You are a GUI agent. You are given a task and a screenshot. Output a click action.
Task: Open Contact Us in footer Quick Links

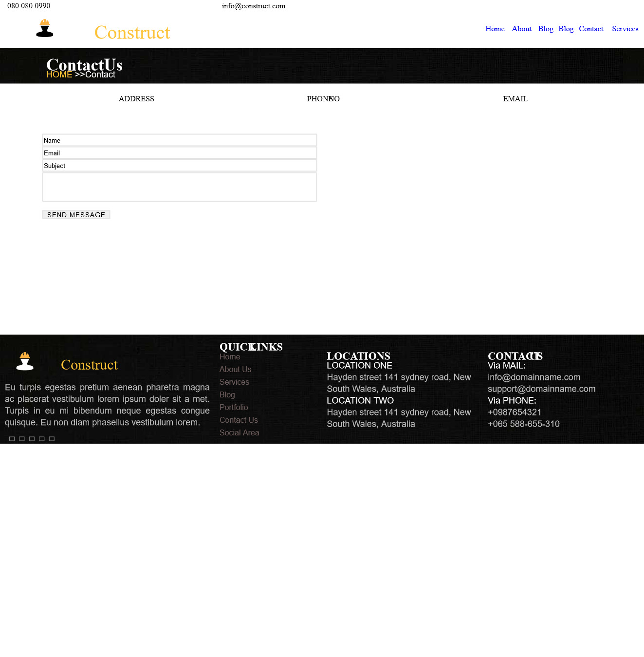pyautogui.click(x=239, y=420)
